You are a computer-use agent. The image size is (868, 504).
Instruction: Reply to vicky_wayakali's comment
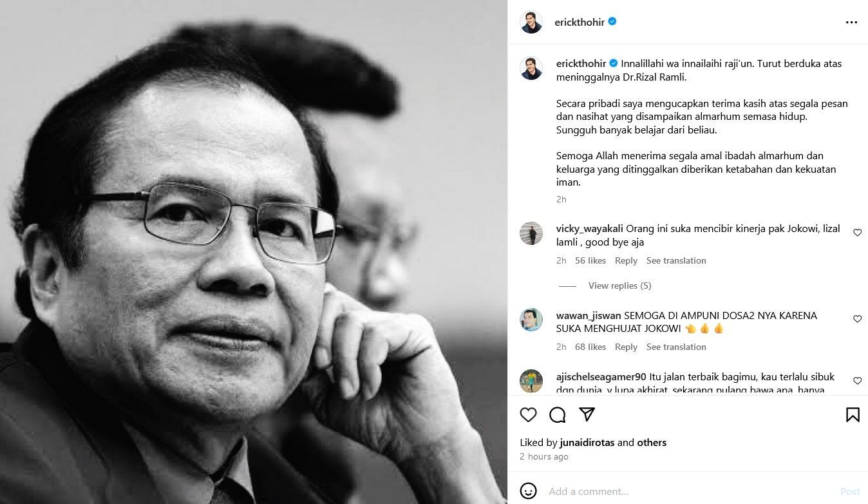626,260
